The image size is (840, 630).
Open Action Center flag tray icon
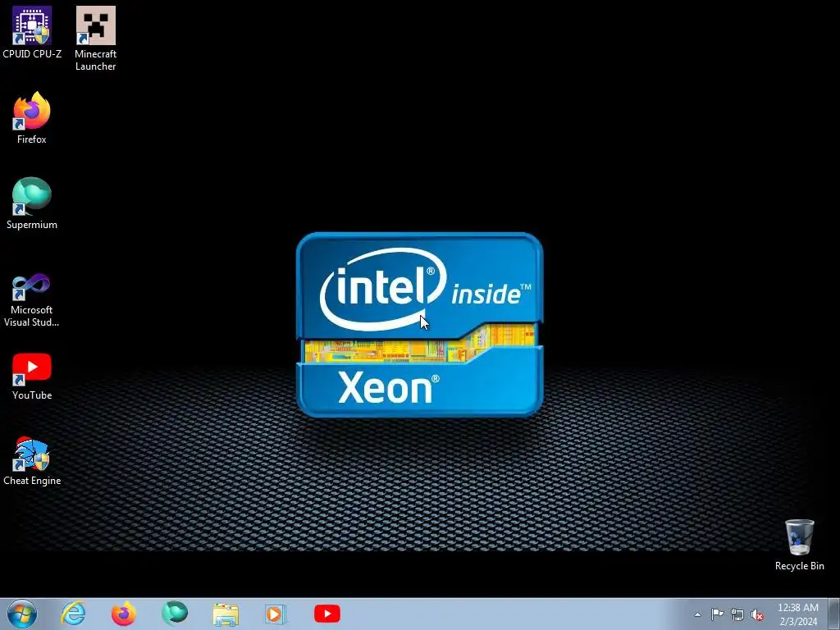[717, 614]
